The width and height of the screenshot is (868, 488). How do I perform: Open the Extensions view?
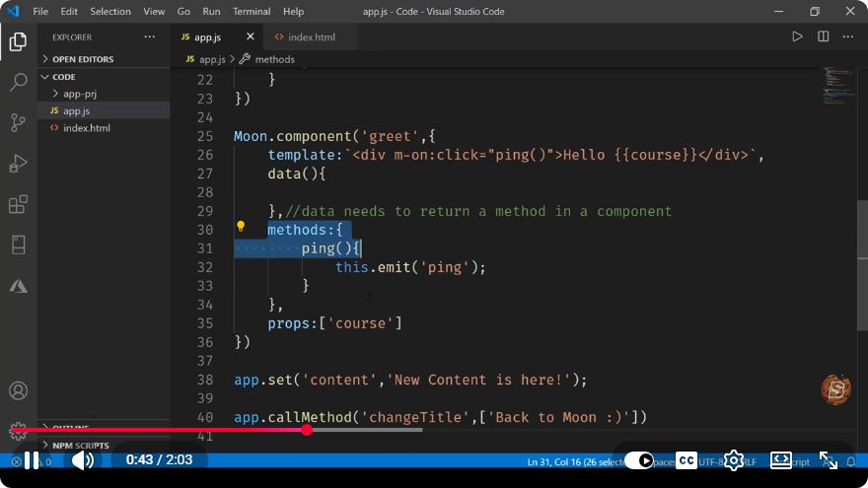coord(18,204)
